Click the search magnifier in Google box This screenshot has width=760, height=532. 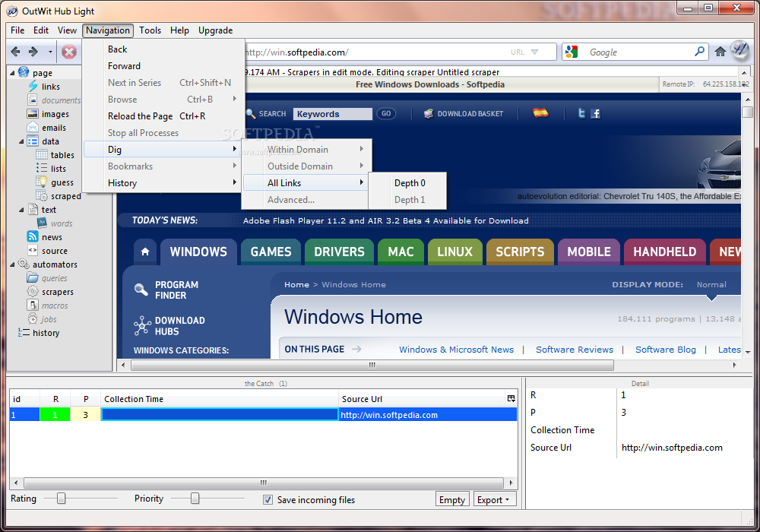pos(699,52)
